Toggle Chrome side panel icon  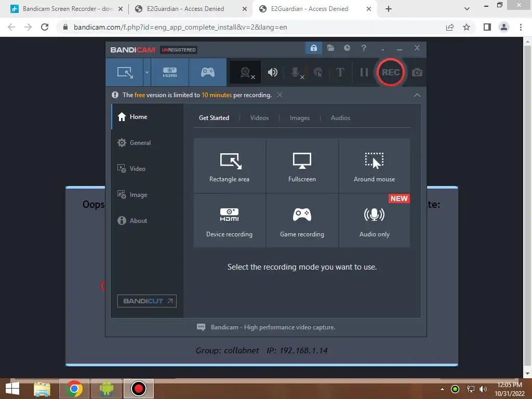point(487,27)
